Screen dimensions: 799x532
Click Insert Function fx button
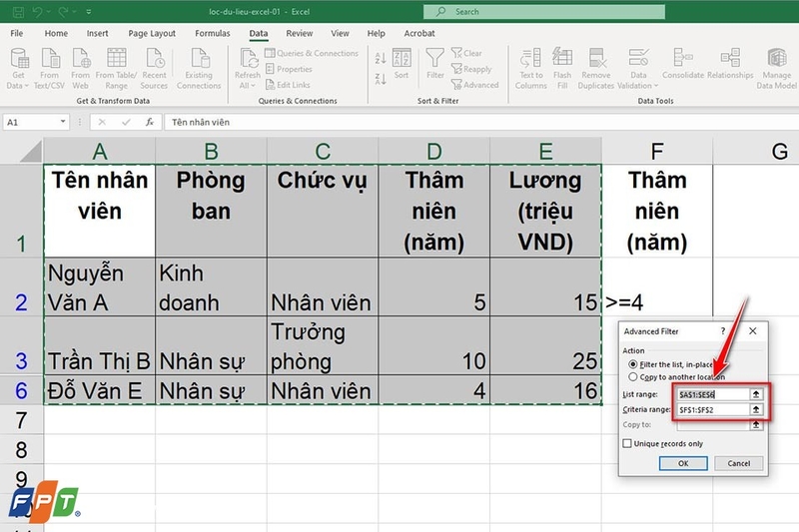click(149, 122)
